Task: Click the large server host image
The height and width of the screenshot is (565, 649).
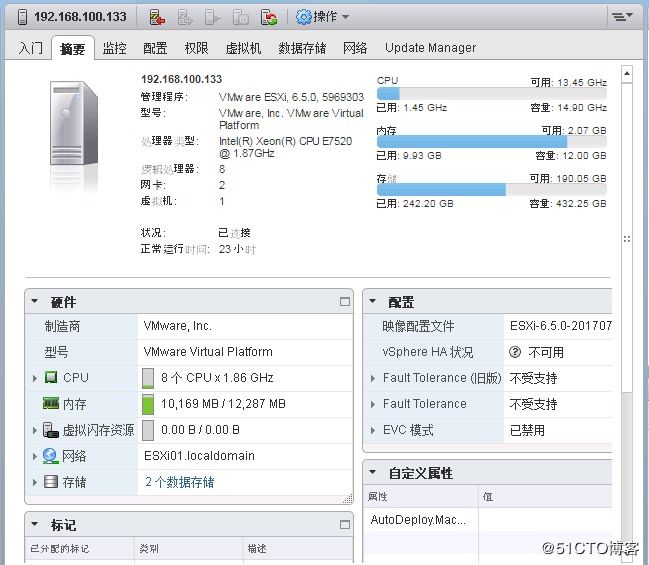Action: click(74, 124)
